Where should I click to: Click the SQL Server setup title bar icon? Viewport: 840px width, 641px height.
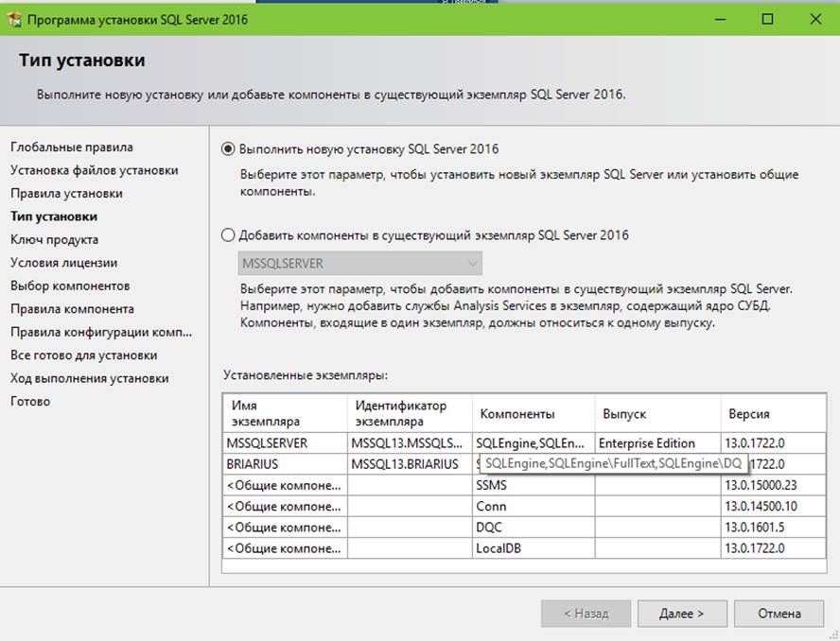(x=14, y=20)
